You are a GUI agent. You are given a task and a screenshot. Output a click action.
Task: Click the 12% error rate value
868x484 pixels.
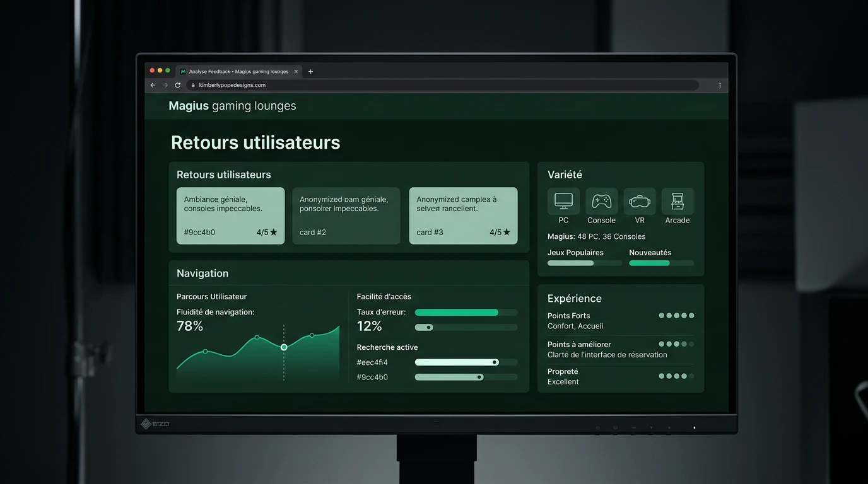(370, 326)
